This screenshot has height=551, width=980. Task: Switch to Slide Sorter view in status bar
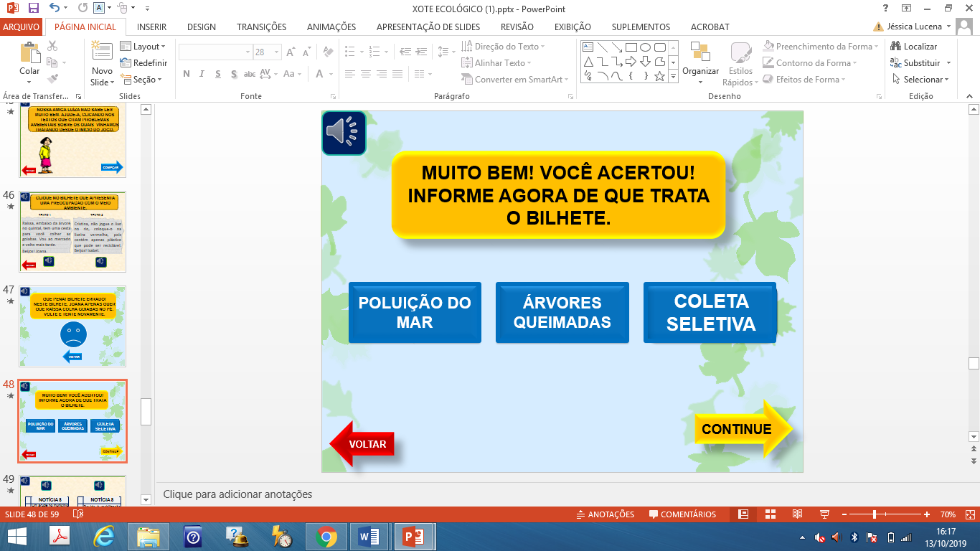pos(770,514)
